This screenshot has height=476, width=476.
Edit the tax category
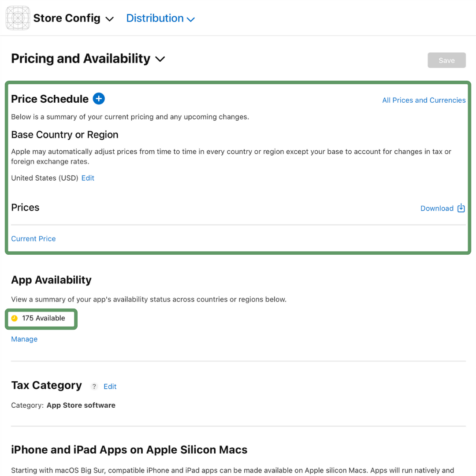[110, 386]
